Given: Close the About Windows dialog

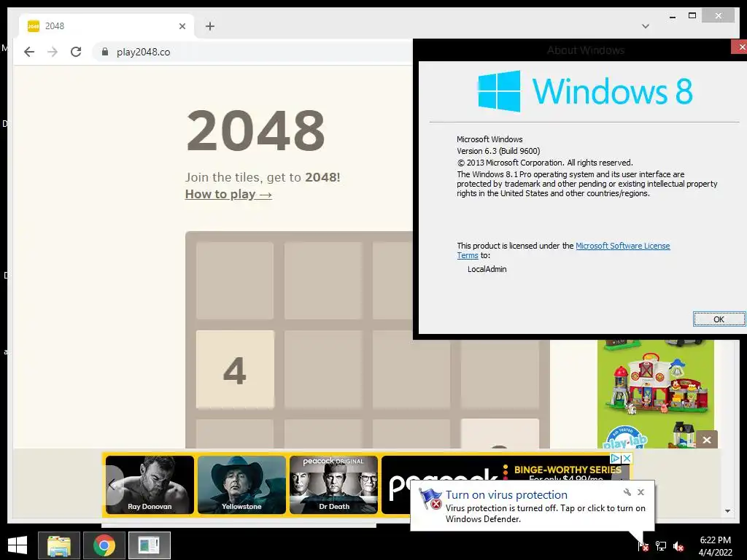Looking at the screenshot, I should 741,47.
